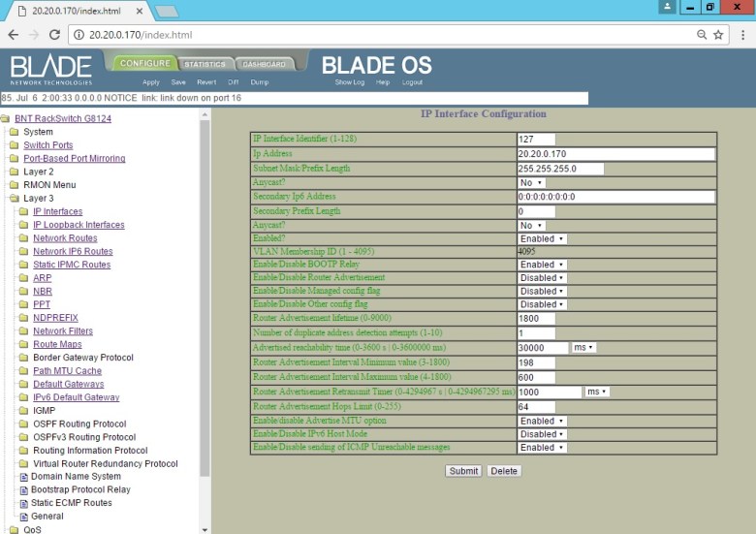The width and height of the screenshot is (756, 534).
Task: Click the BNT RackSwitch G8124 root folder icon
Action: pos(5,118)
